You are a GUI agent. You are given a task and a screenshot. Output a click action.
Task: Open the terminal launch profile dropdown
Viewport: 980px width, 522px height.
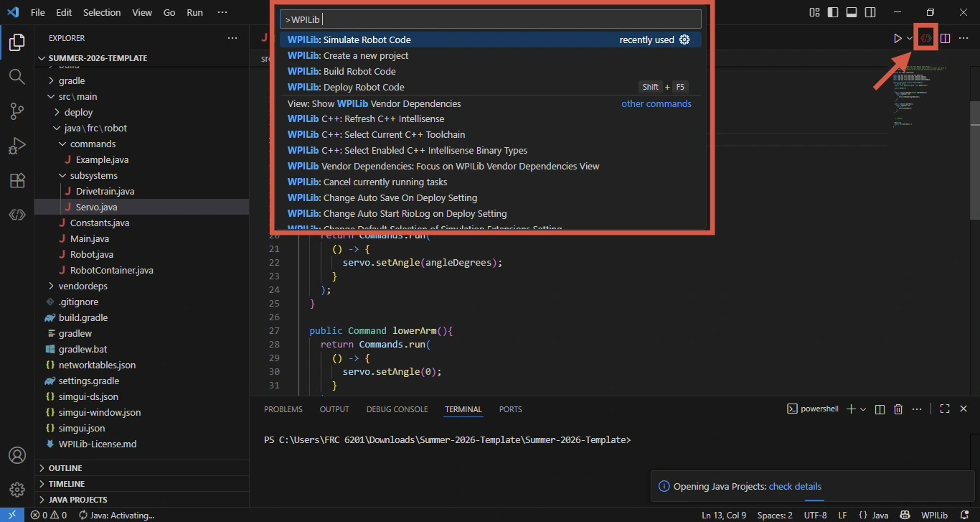coord(863,409)
